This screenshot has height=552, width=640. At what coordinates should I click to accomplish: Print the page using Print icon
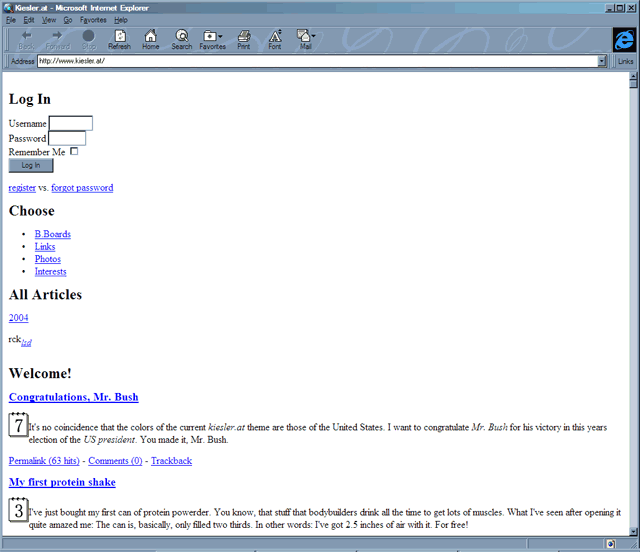tap(243, 39)
